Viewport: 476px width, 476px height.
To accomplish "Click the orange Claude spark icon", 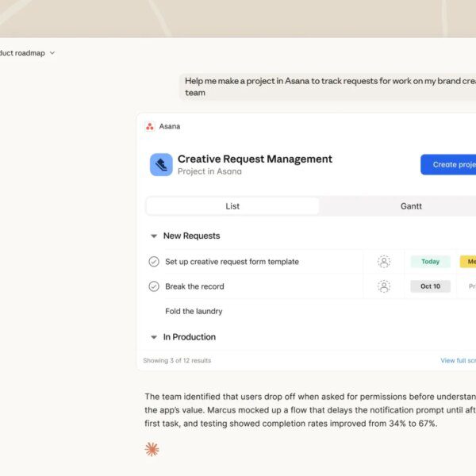I will [152, 449].
